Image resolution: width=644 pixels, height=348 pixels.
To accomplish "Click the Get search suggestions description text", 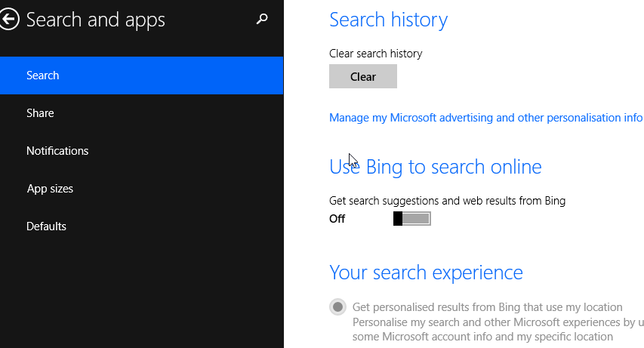I will 447,201.
